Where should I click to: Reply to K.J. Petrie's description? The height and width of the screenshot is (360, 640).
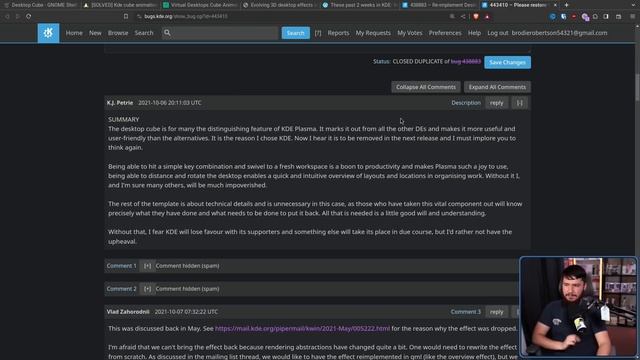click(x=496, y=103)
